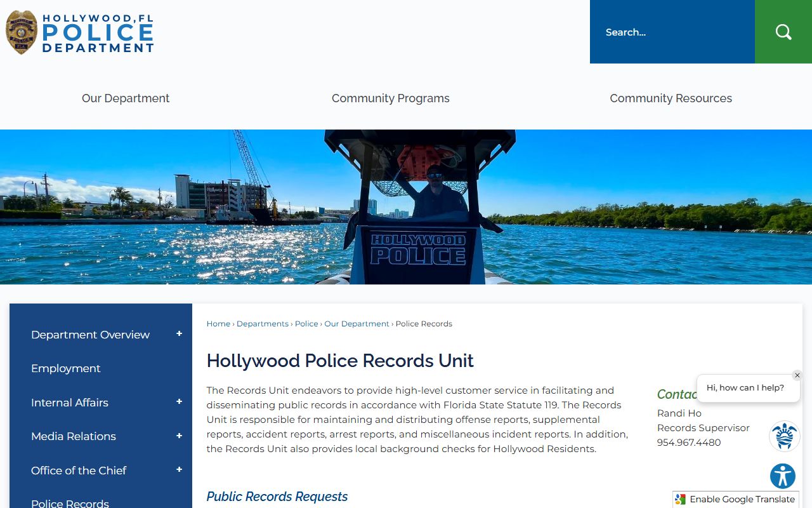Click the Home breadcrumb link
The image size is (812, 508).
click(x=218, y=324)
